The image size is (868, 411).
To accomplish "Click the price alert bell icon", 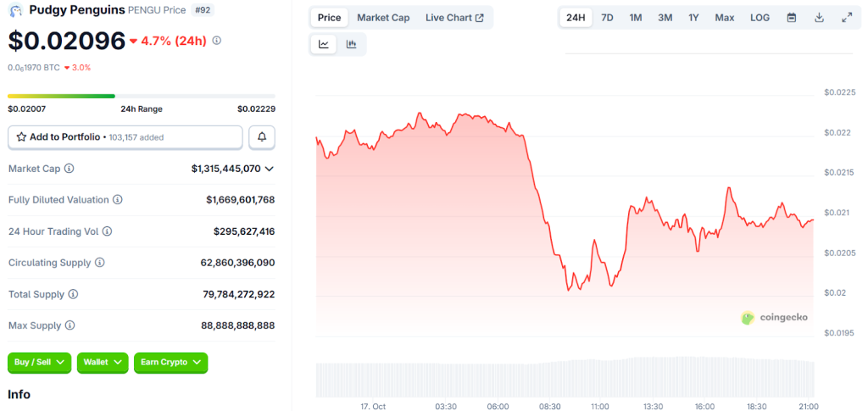I will coord(262,136).
